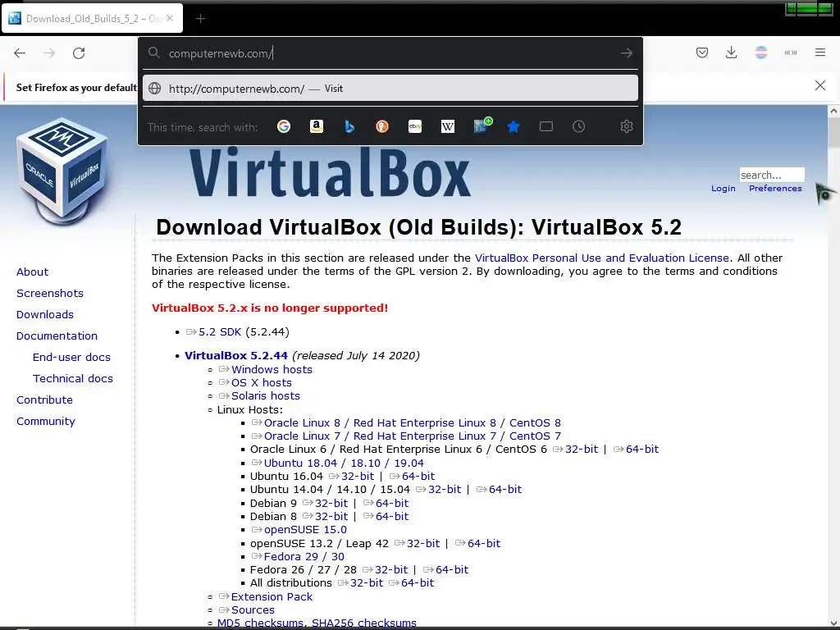
Task: Search with eBay engine icon
Action: 414,126
